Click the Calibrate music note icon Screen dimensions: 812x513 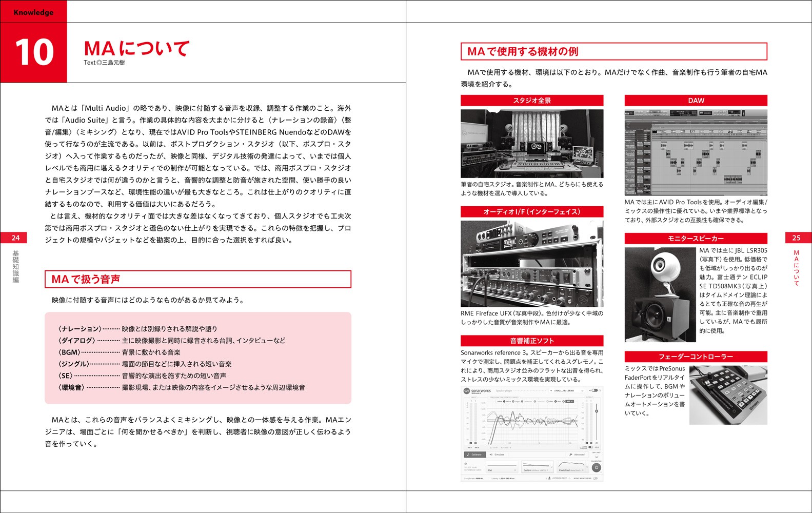click(x=468, y=455)
